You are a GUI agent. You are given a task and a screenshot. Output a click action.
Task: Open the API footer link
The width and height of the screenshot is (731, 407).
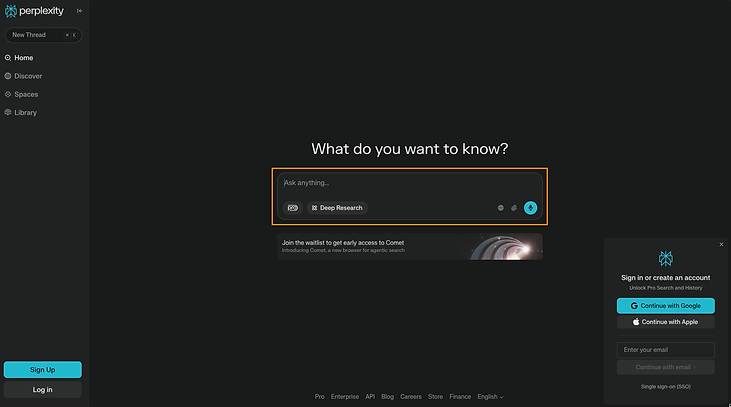point(370,397)
